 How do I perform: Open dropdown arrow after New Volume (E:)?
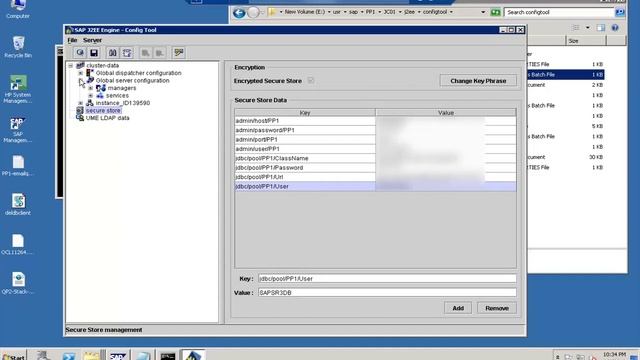pyautogui.click(x=329, y=12)
